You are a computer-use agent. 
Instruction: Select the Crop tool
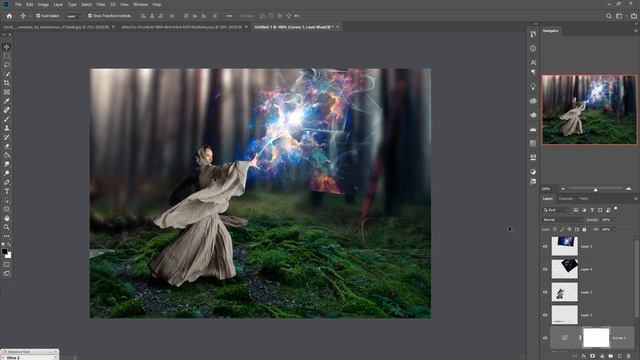pos(7,83)
